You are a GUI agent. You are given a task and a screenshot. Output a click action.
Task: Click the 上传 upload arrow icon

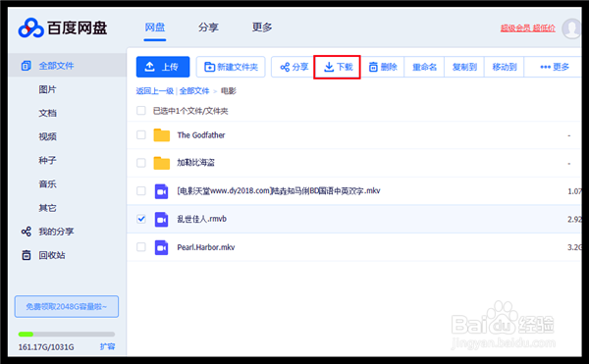tap(149, 67)
